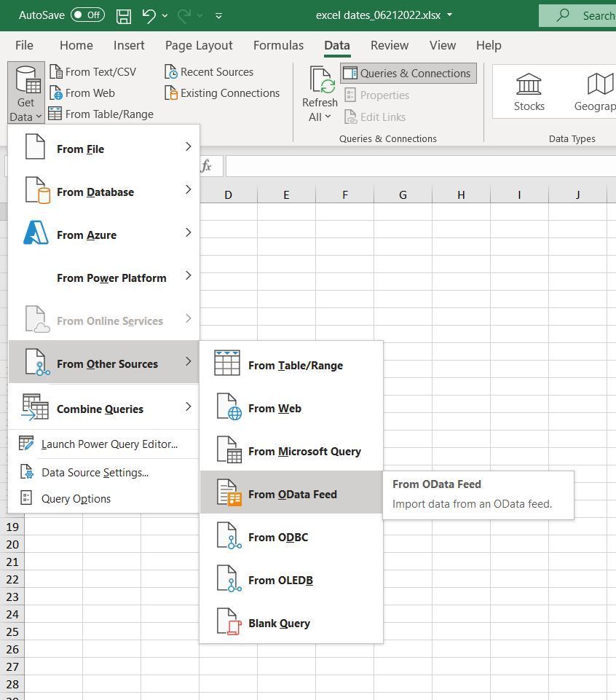Image resolution: width=616 pixels, height=700 pixels.
Task: Click the From Database icon
Action: 37,190
